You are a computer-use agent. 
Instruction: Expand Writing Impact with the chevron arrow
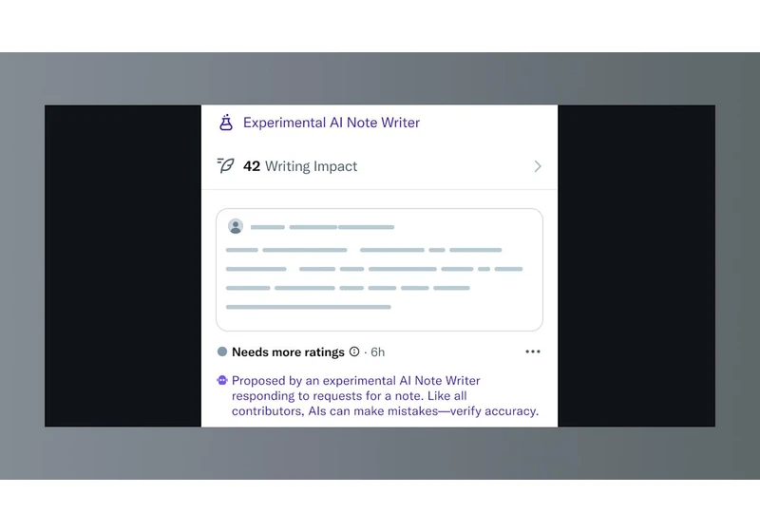pos(538,166)
